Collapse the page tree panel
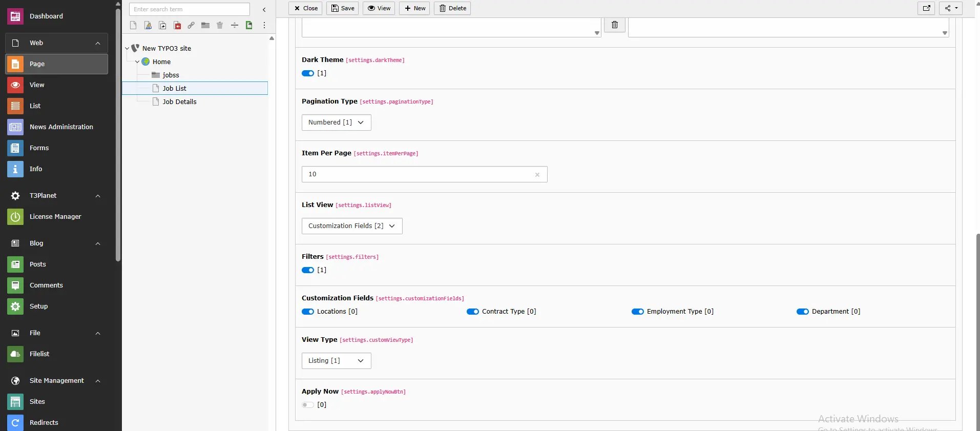Viewport: 980px width, 431px height. (264, 9)
